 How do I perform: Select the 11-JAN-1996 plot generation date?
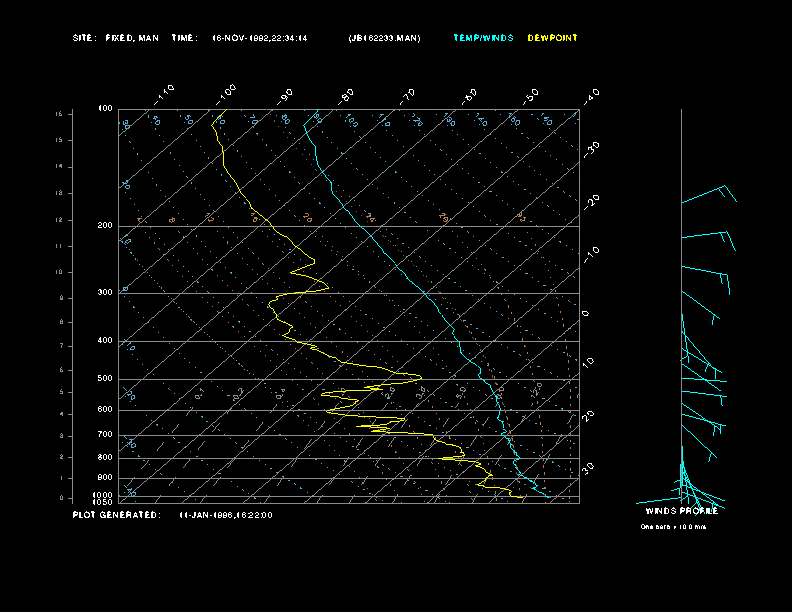(x=225, y=515)
